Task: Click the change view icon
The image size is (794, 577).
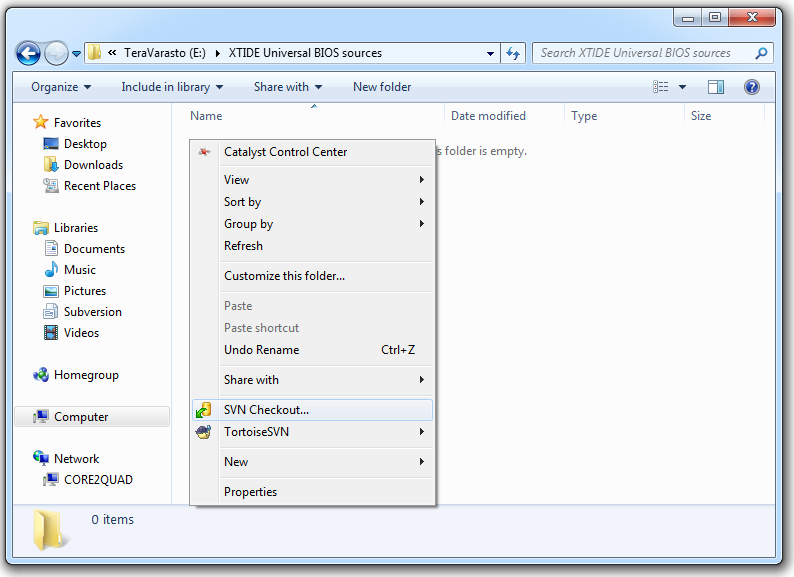Action: pyautogui.click(x=660, y=87)
